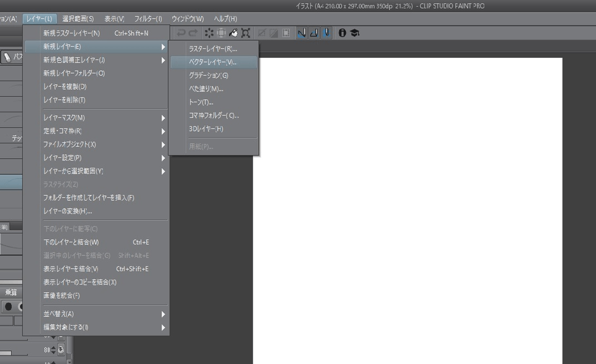Choose 新規ラスターレイヤー(N) menu entry
The width and height of the screenshot is (596, 364).
pyautogui.click(x=71, y=33)
